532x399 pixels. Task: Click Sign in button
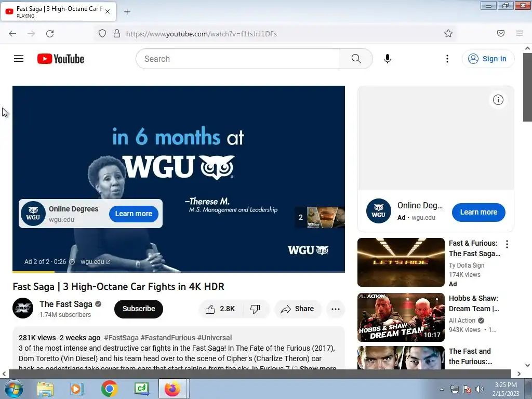488,59
